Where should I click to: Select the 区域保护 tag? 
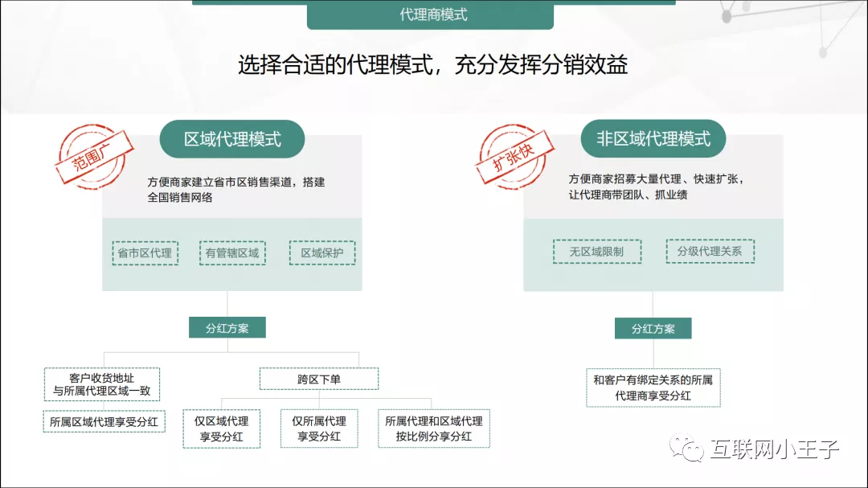(x=321, y=252)
